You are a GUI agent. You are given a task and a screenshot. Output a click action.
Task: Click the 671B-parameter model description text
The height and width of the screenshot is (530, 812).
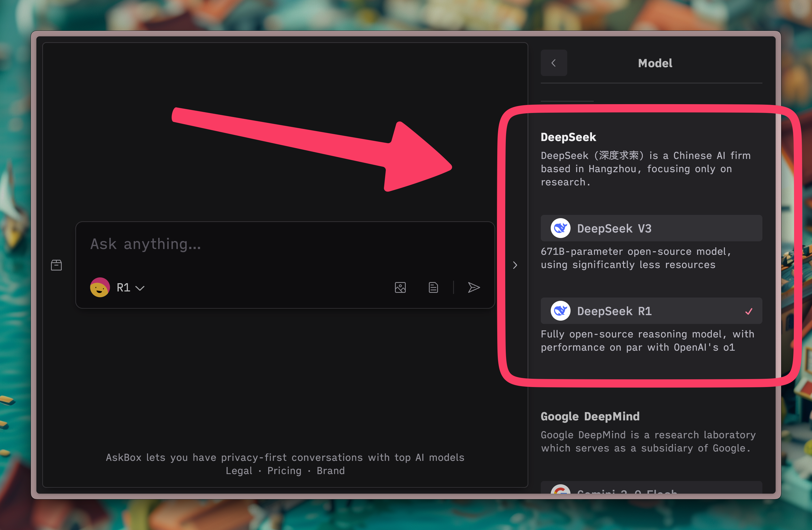point(636,258)
